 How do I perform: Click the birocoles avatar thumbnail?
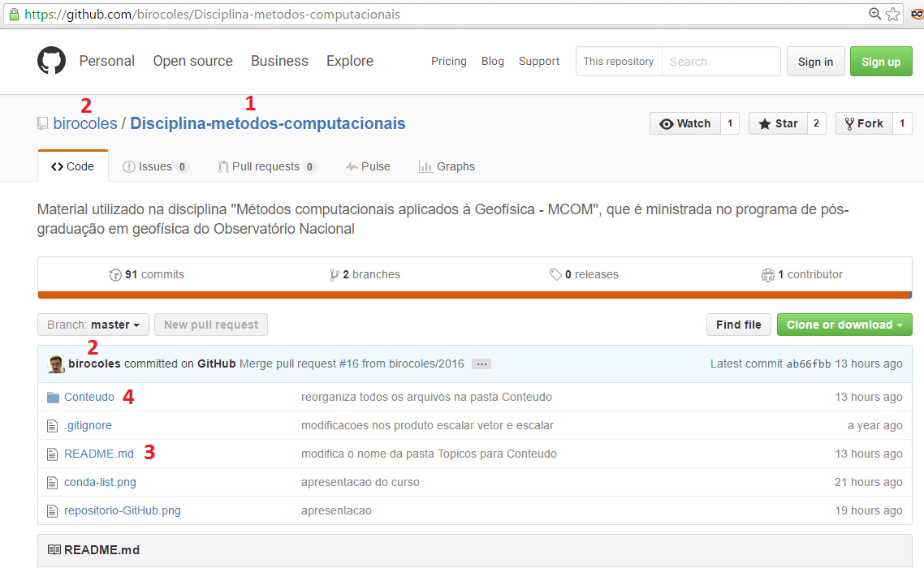[56, 364]
